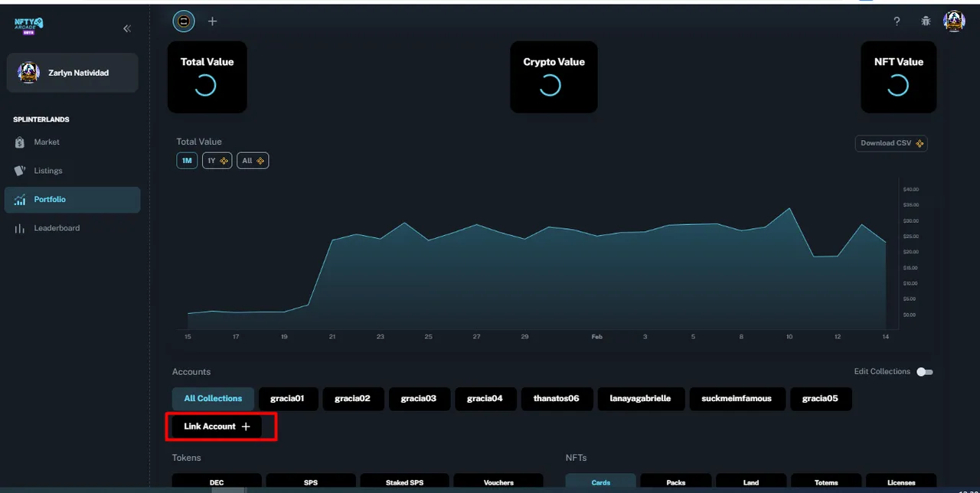
Task: Select the gracia01 account
Action: (x=287, y=399)
